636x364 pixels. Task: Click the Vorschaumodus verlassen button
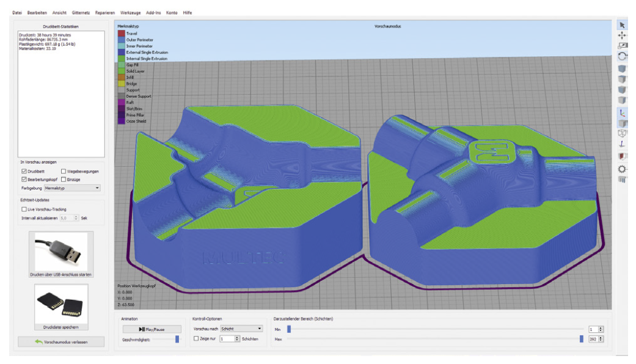[x=61, y=341]
